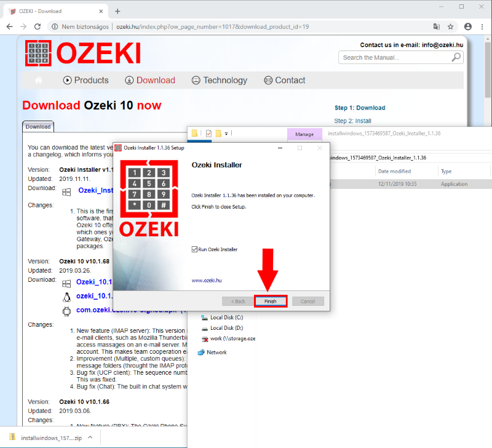492x448 pixels.
Task: Open the www.ozeki.hu link in the installer
Action: click(x=207, y=281)
